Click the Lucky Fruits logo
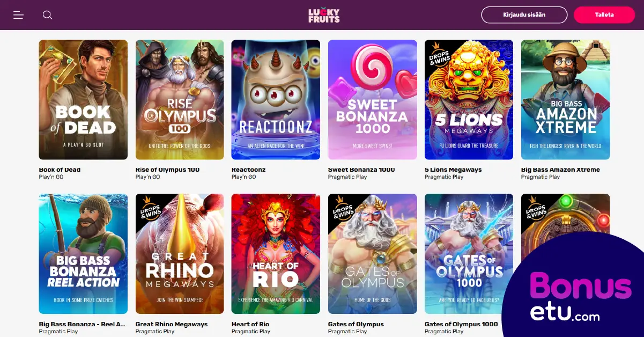 (x=324, y=16)
